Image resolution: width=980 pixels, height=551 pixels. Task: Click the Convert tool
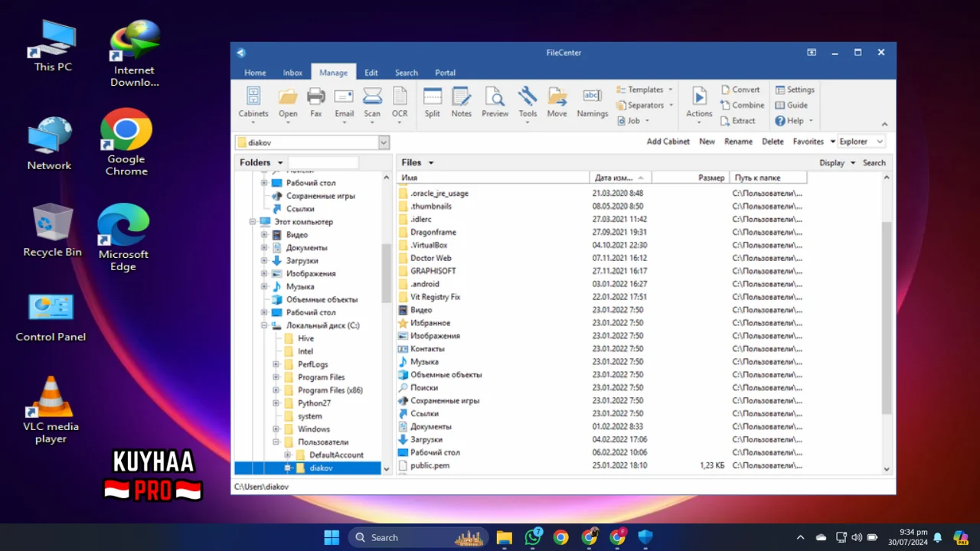(740, 90)
